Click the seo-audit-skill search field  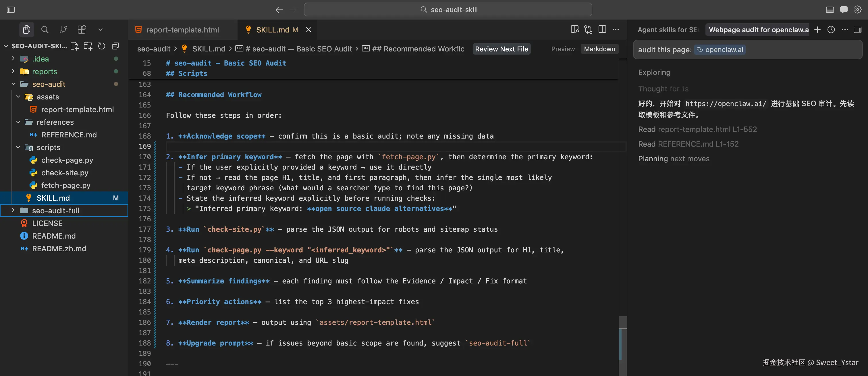point(448,9)
